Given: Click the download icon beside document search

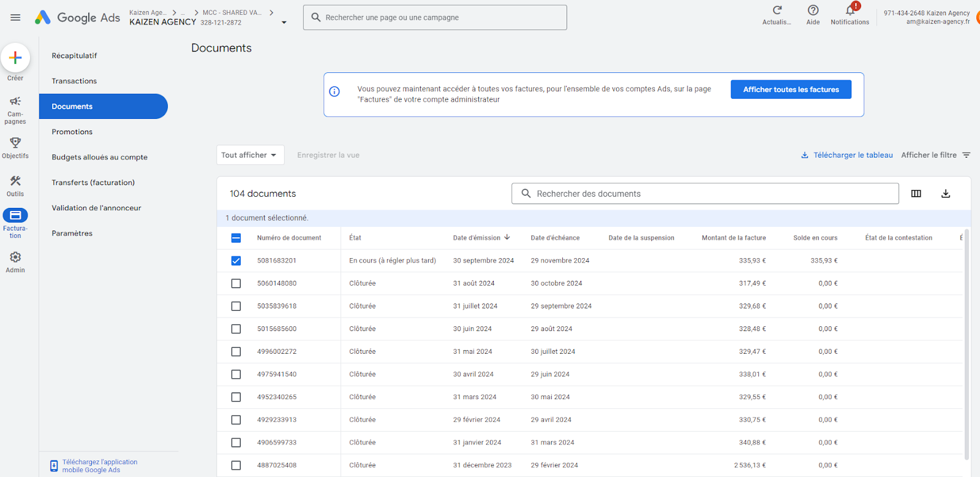Looking at the screenshot, I should [x=946, y=194].
